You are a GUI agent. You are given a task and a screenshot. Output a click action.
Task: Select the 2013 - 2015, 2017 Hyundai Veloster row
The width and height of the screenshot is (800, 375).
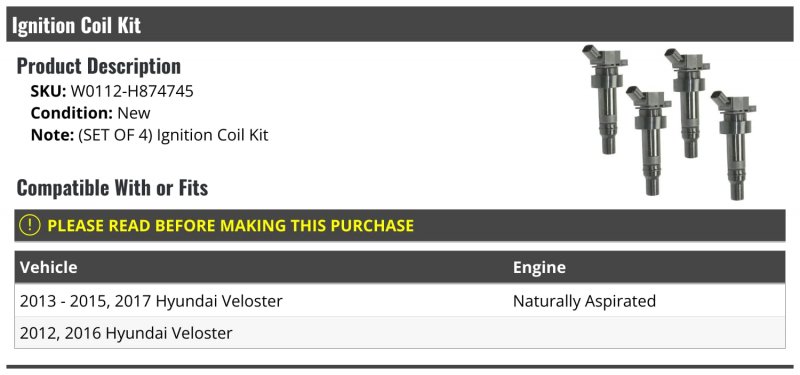click(400, 301)
